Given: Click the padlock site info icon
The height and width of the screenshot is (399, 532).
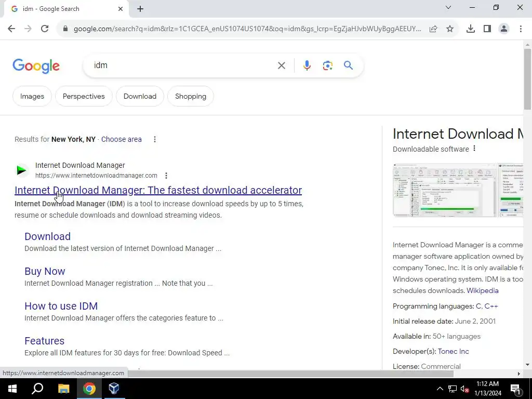Looking at the screenshot, I should pyautogui.click(x=65, y=29).
